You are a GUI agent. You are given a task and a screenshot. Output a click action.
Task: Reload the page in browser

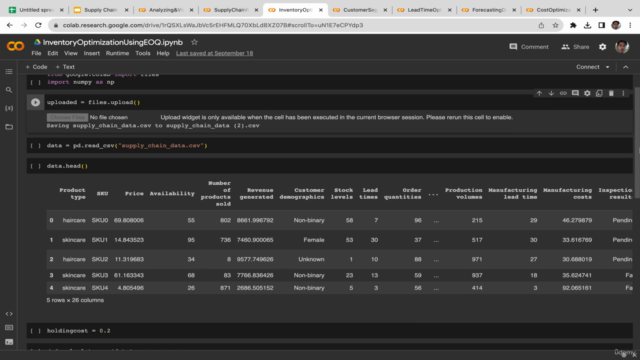click(x=38, y=25)
